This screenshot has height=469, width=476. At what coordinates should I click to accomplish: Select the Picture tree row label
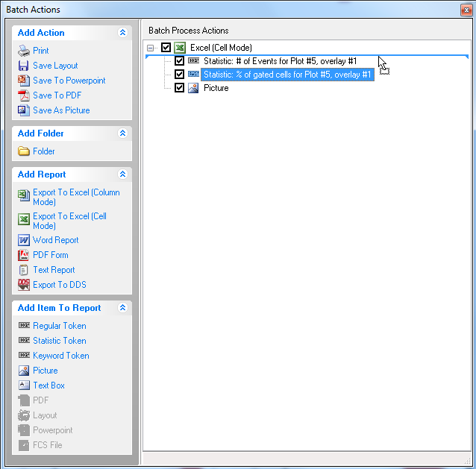[216, 88]
